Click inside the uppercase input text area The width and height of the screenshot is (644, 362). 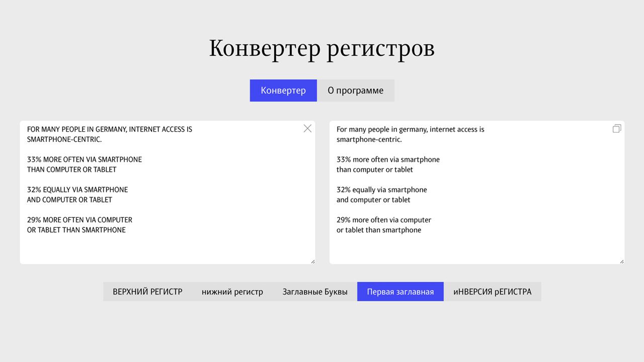[x=168, y=192]
